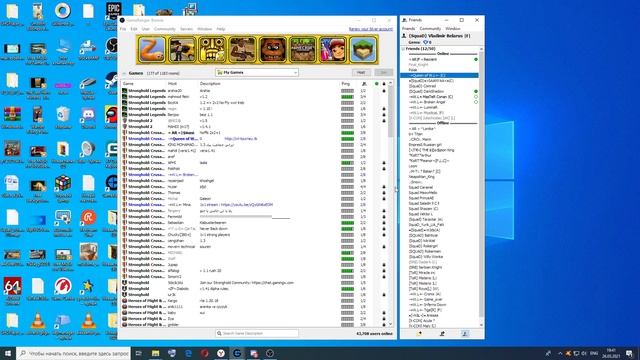The image size is (640, 360).
Task: Select friend '[SQuad] DarkShadow'
Action: click(426, 91)
